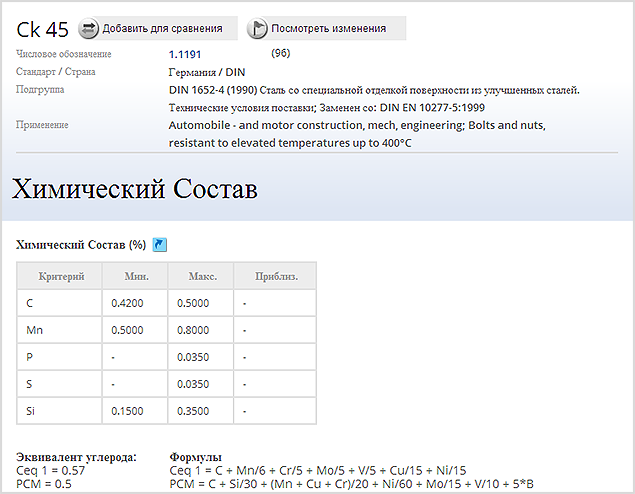This screenshot has width=635, height=494.
Task: Click the flag icon for viewing changes
Action: (x=257, y=28)
